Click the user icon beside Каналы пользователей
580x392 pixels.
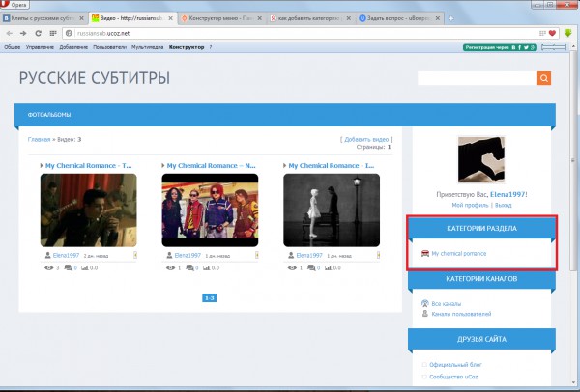point(425,314)
